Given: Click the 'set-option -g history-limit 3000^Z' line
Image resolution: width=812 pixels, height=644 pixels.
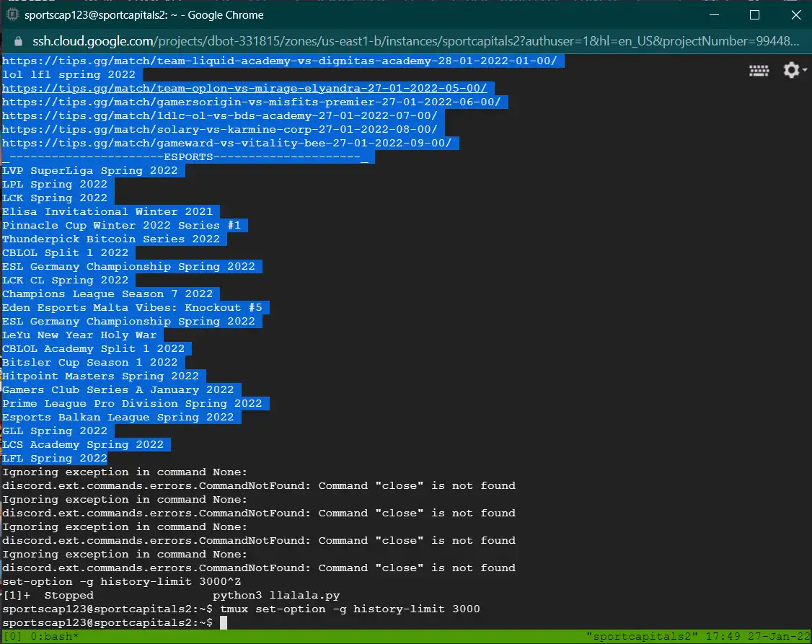Looking at the screenshot, I should (122, 582).
